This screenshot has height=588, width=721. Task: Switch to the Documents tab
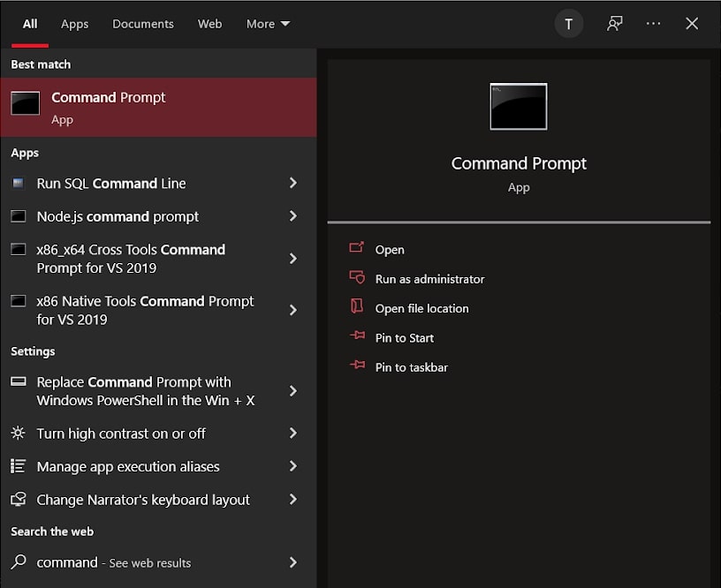(x=143, y=24)
